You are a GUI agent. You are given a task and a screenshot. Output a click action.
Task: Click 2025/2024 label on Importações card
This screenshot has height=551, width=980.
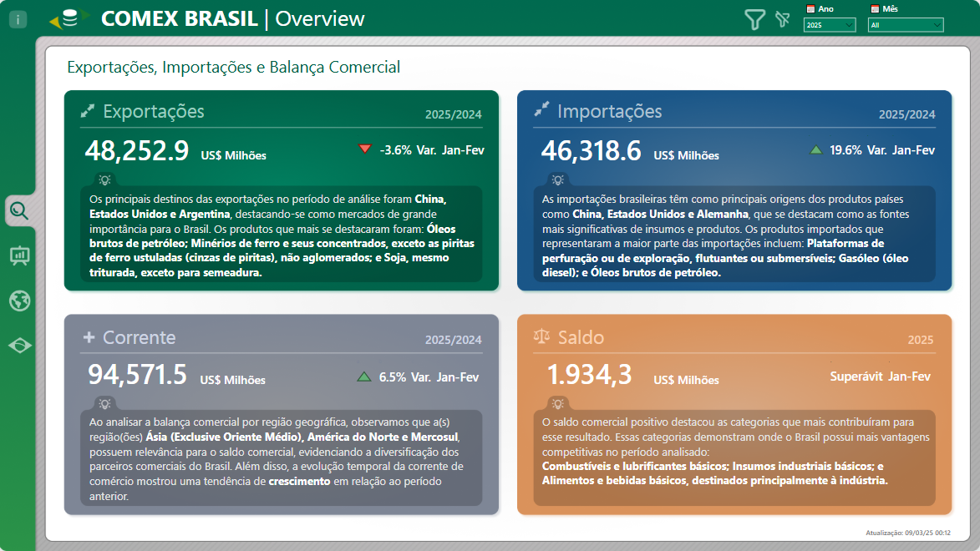coord(906,114)
